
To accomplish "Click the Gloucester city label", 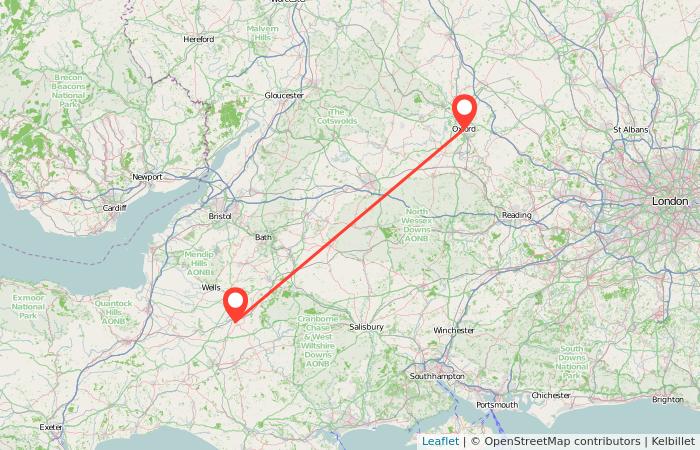I will 284,96.
